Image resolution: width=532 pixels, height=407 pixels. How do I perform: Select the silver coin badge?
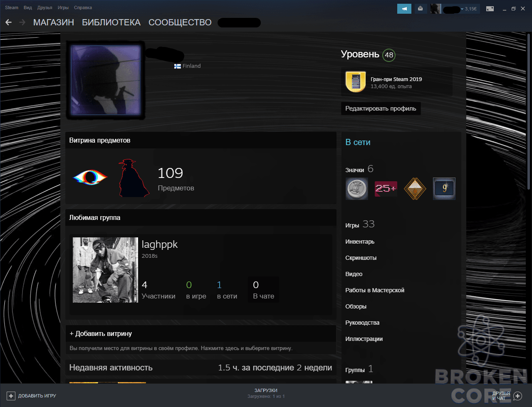click(357, 189)
